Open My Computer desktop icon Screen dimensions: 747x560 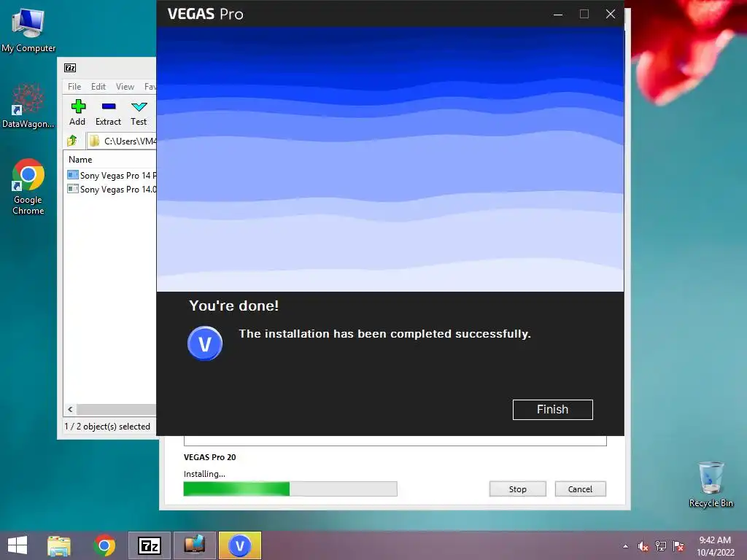28,30
